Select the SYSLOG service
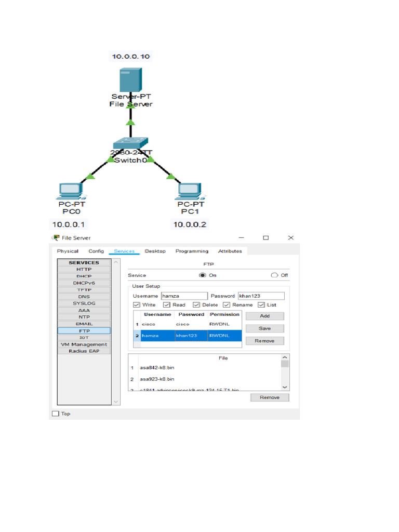 coord(84,303)
